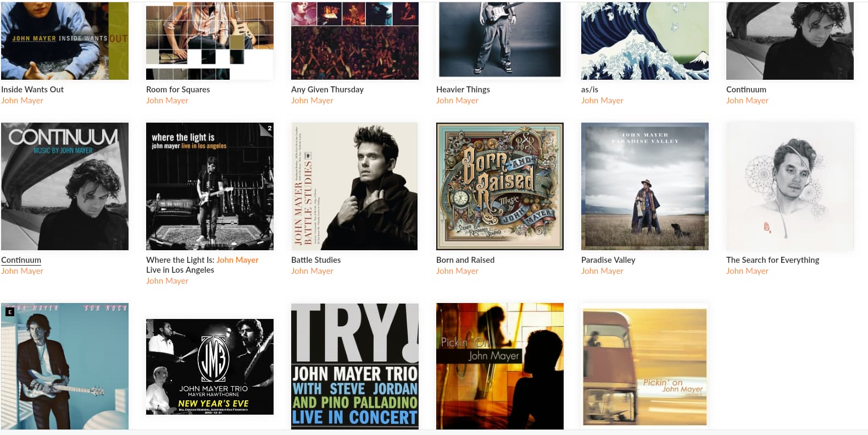
Task: Open the Where the Light Is cover art
Action: click(210, 186)
